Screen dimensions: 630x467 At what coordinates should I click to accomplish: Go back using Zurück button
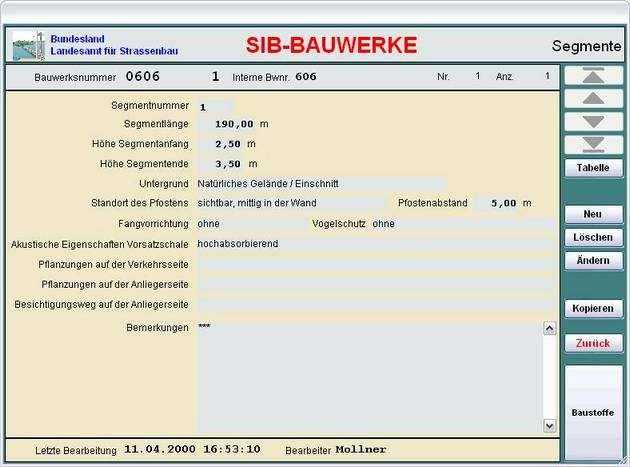tap(593, 344)
